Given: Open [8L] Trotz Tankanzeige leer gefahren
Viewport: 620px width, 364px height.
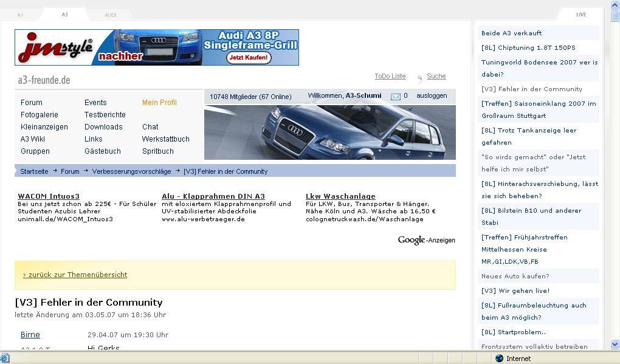Looking at the screenshot, I should click(x=529, y=136).
